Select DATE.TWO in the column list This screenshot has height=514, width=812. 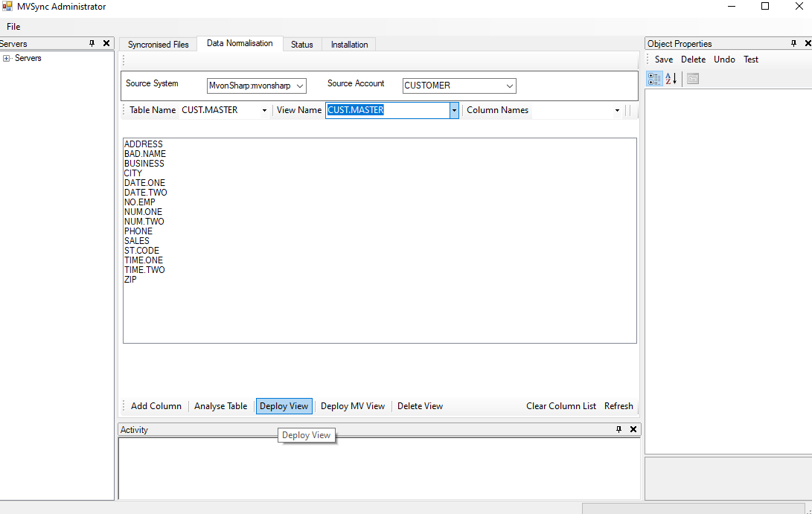(146, 193)
